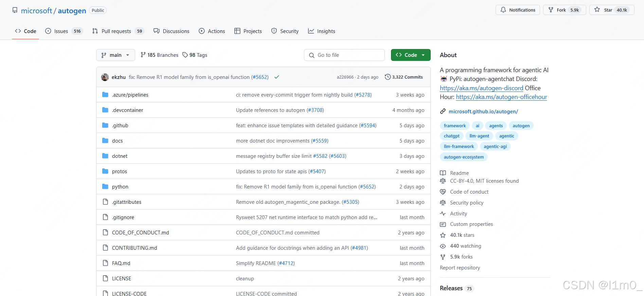The height and width of the screenshot is (296, 644).
Task: Click the dotnet folder icon
Action: pos(105,156)
